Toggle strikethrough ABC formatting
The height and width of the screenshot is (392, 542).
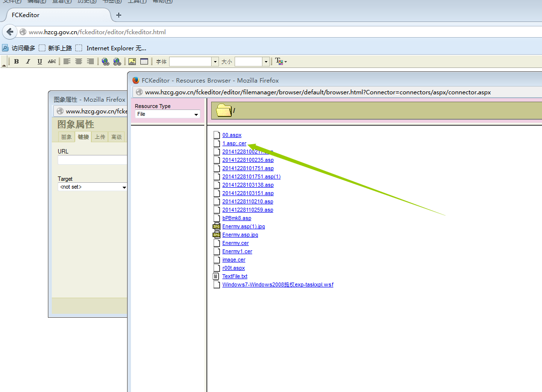tap(52, 62)
